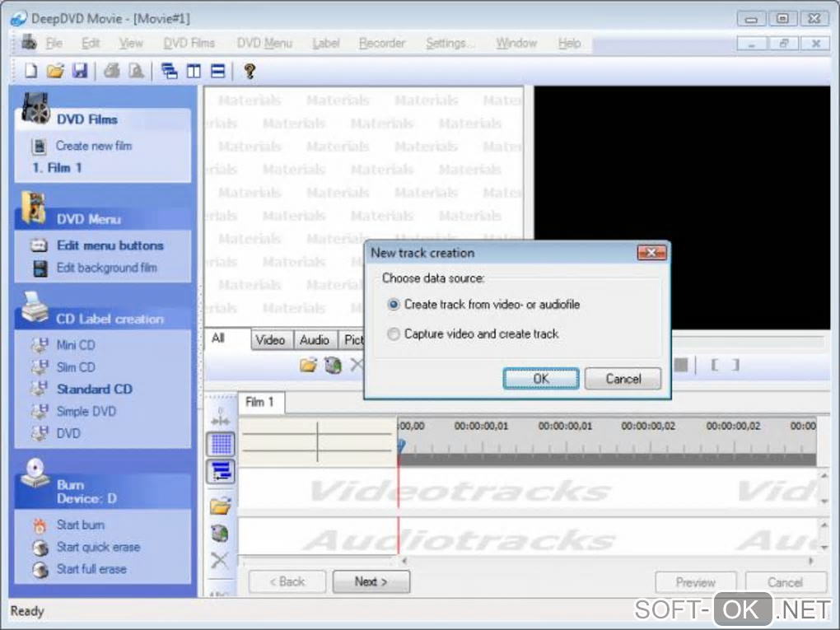Choose the DVD label type
The height and width of the screenshot is (630, 840).
click(68, 433)
